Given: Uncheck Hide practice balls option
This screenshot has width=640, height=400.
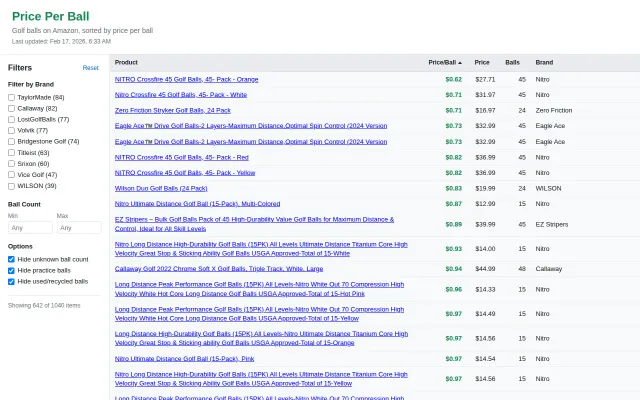Looking at the screenshot, I should coord(11,271).
